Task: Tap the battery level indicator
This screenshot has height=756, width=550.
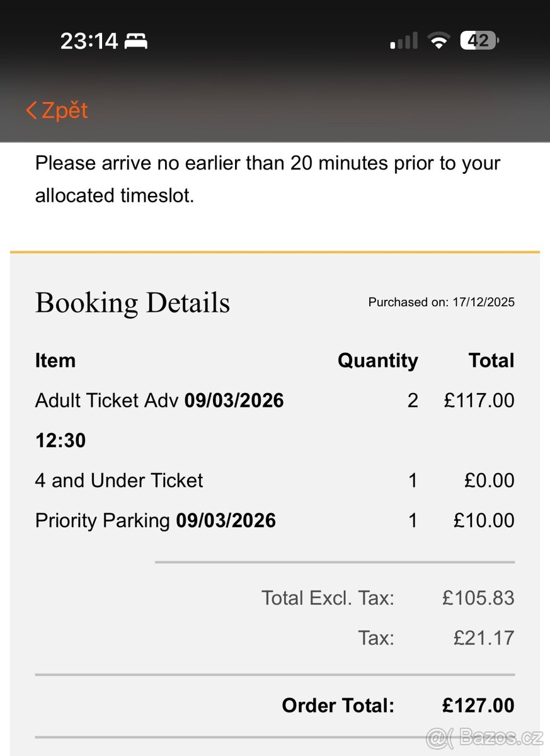Action: click(x=479, y=42)
